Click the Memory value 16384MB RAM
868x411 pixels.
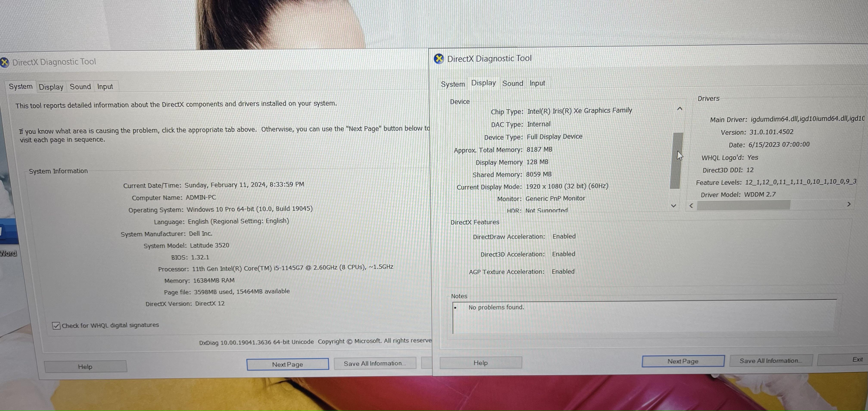pos(214,281)
